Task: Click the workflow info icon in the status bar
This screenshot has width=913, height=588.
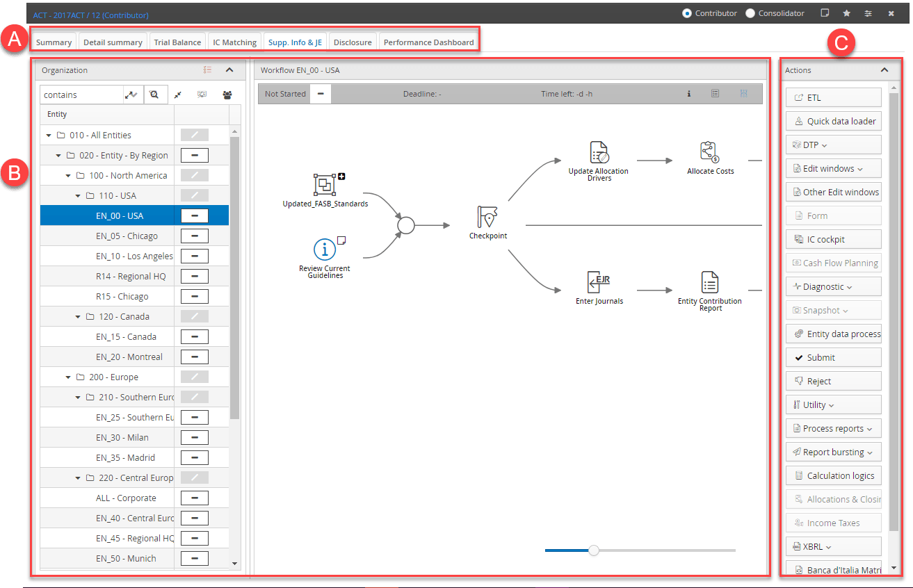Action: [688, 94]
